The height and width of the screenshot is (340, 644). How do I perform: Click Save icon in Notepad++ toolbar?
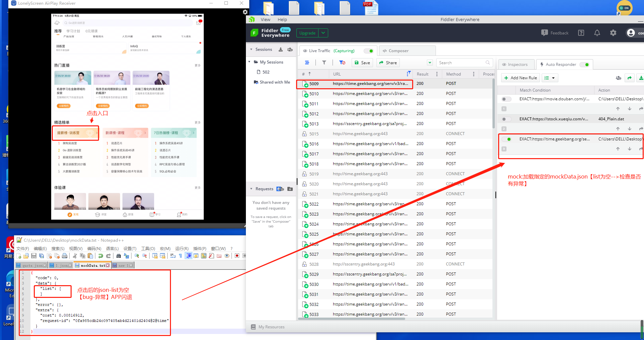click(34, 256)
